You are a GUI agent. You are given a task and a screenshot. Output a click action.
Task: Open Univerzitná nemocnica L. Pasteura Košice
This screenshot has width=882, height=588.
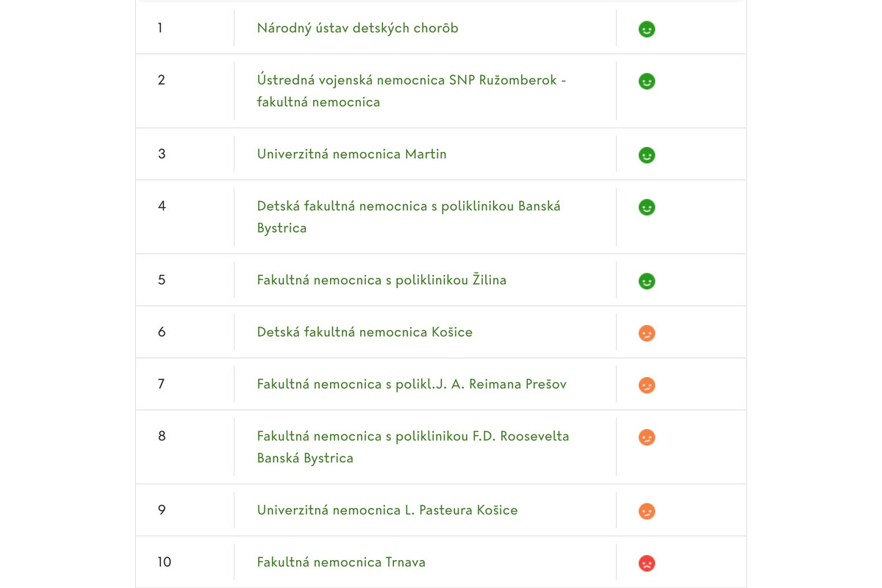pyautogui.click(x=387, y=510)
